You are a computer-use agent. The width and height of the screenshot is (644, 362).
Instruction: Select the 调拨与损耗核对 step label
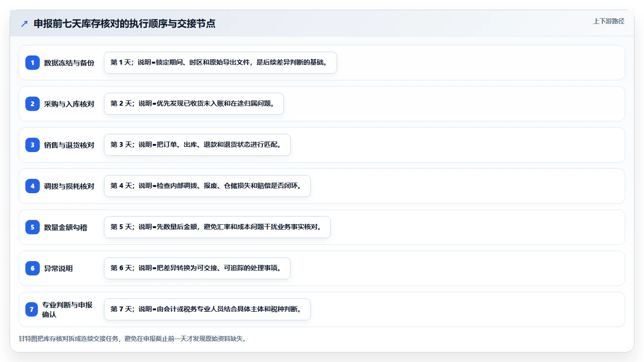pos(69,186)
